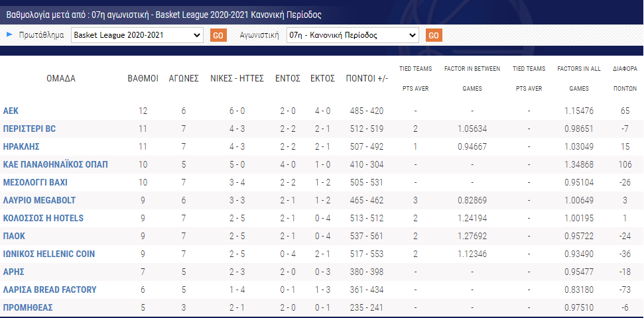Select the -73 point difference cell
This screenshot has height=318, width=644.
pyautogui.click(x=625, y=290)
